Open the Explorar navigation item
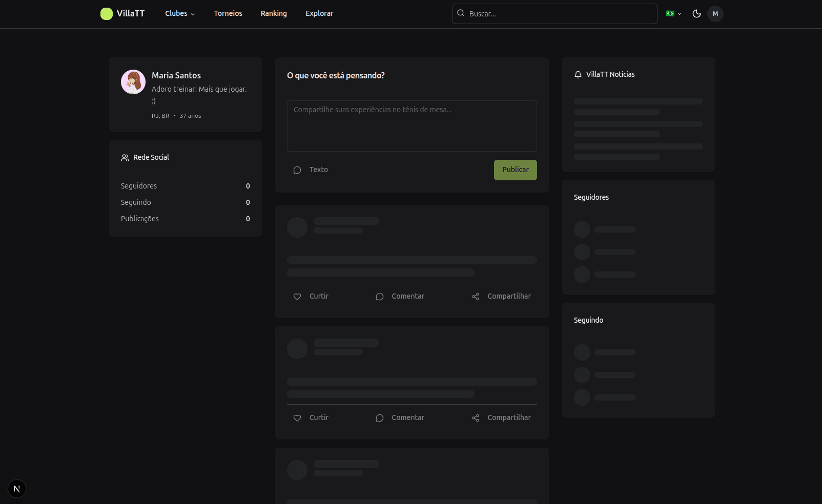Screen dimensions: 822x504 click(x=319, y=14)
